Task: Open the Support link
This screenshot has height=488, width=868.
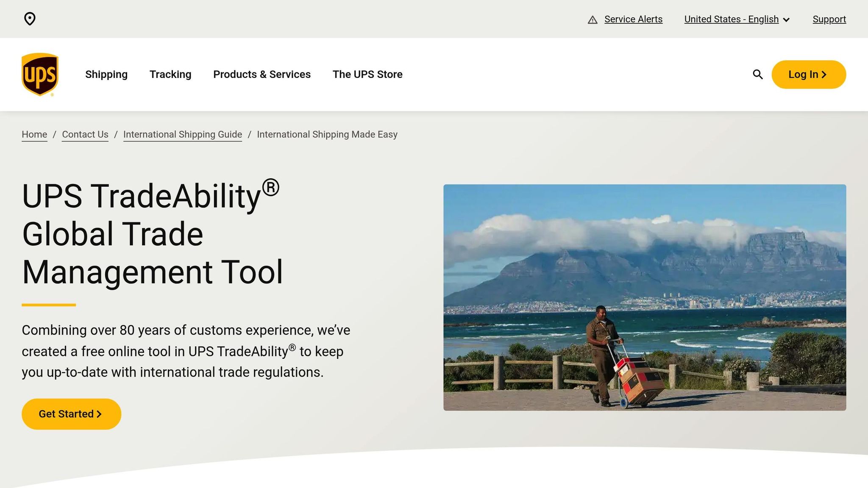Action: 829,19
